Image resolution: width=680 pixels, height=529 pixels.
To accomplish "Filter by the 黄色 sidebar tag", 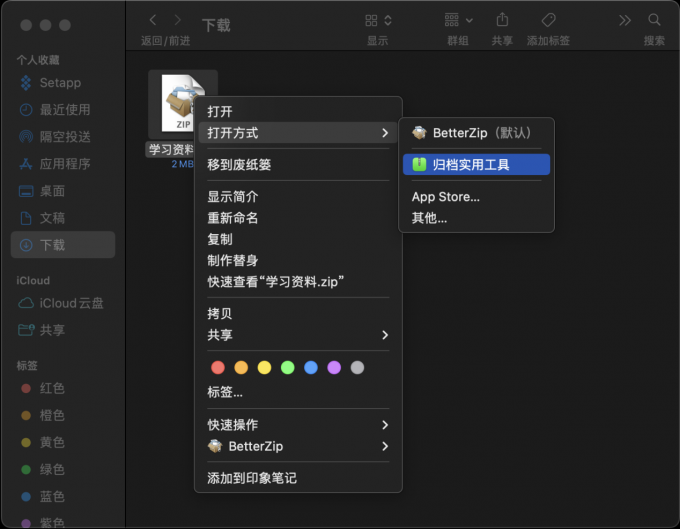I will pos(63,442).
